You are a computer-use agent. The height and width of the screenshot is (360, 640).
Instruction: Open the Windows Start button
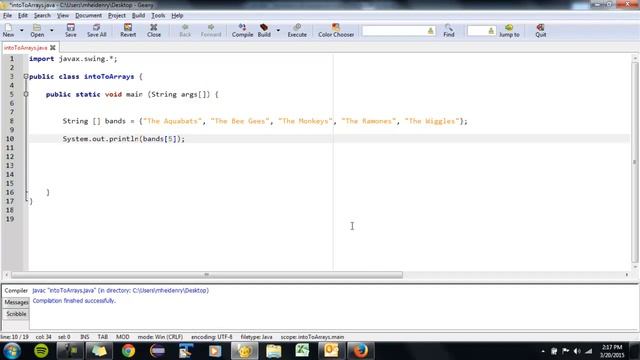point(12,351)
